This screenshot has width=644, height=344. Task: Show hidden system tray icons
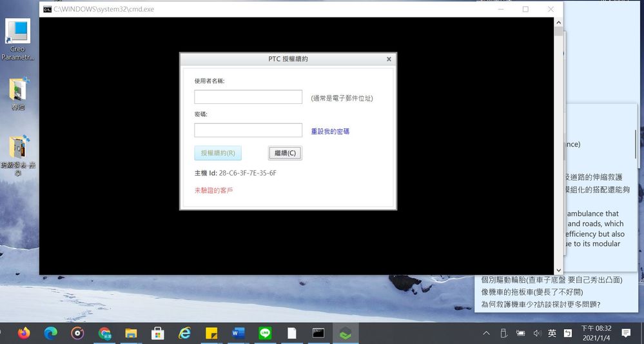point(486,333)
